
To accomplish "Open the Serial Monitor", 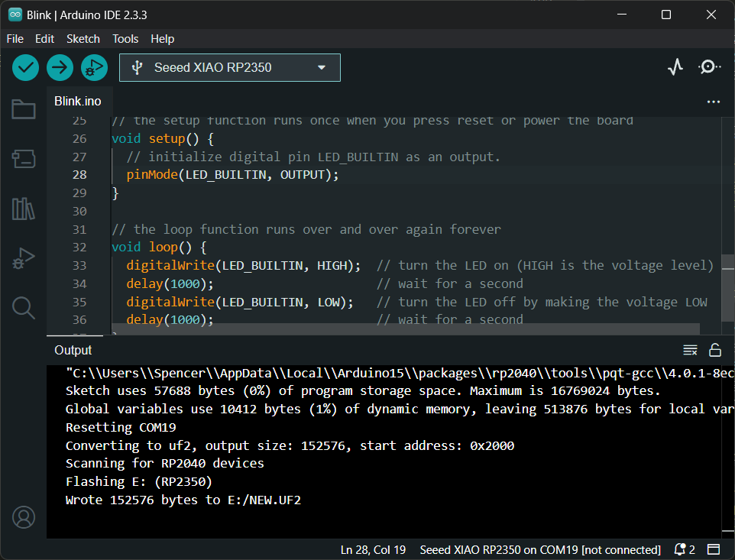I will click(709, 67).
